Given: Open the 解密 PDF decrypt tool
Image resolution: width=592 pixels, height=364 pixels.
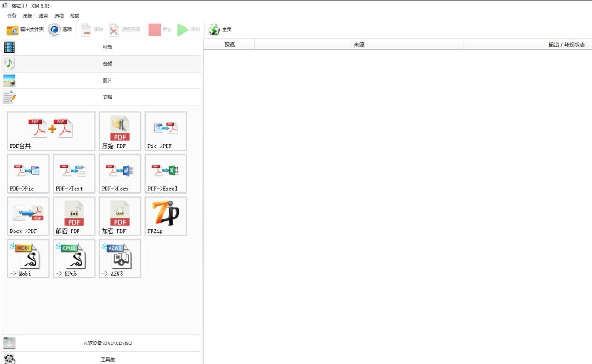Looking at the screenshot, I should [x=74, y=217].
